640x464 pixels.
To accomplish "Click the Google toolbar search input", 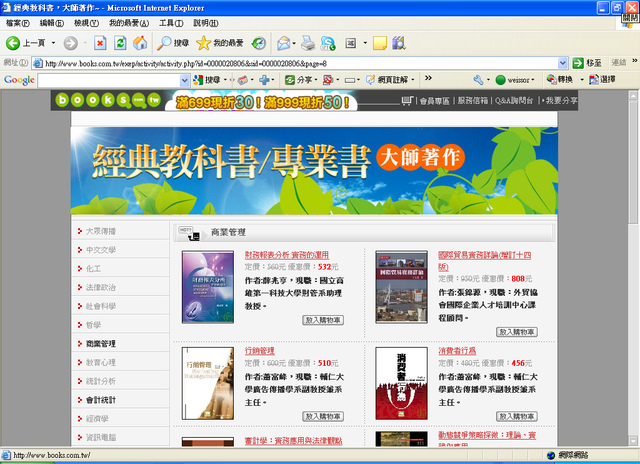I will coord(109,80).
